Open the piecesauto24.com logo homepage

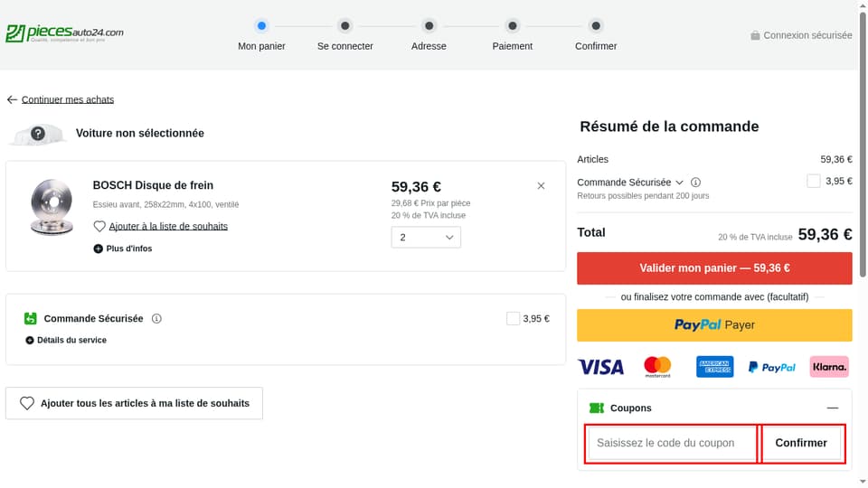point(65,33)
